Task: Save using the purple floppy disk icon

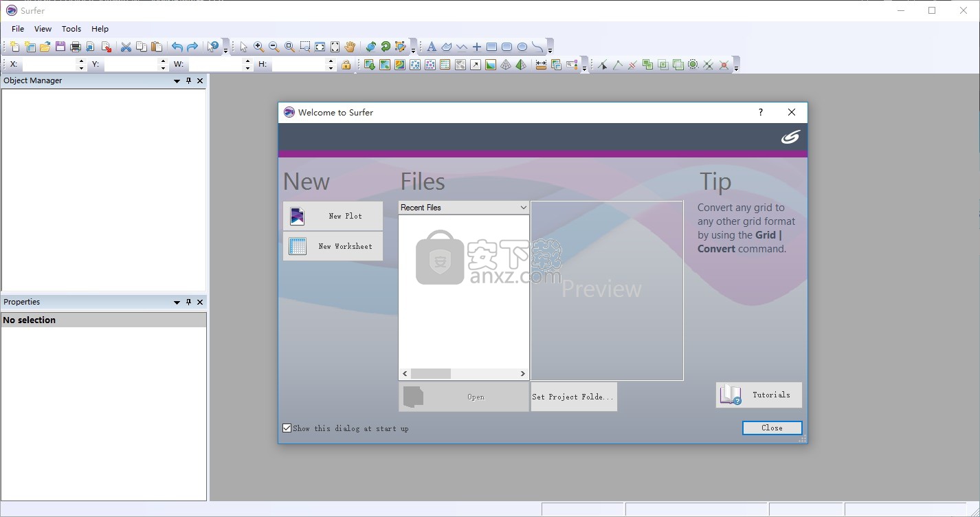Action: [x=60, y=47]
